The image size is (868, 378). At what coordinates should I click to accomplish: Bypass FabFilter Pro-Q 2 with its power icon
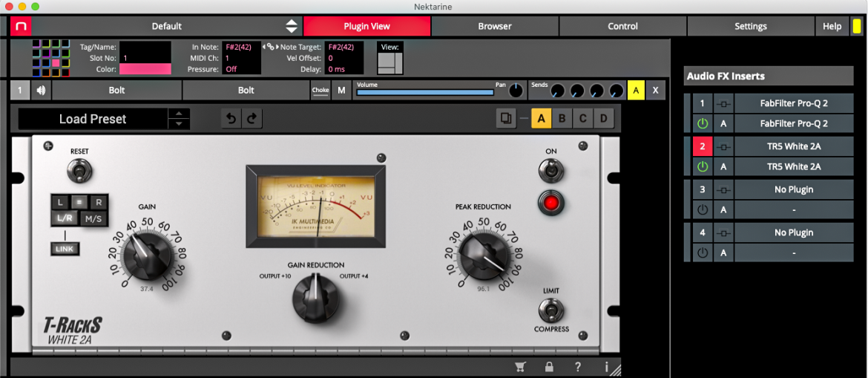pos(703,123)
